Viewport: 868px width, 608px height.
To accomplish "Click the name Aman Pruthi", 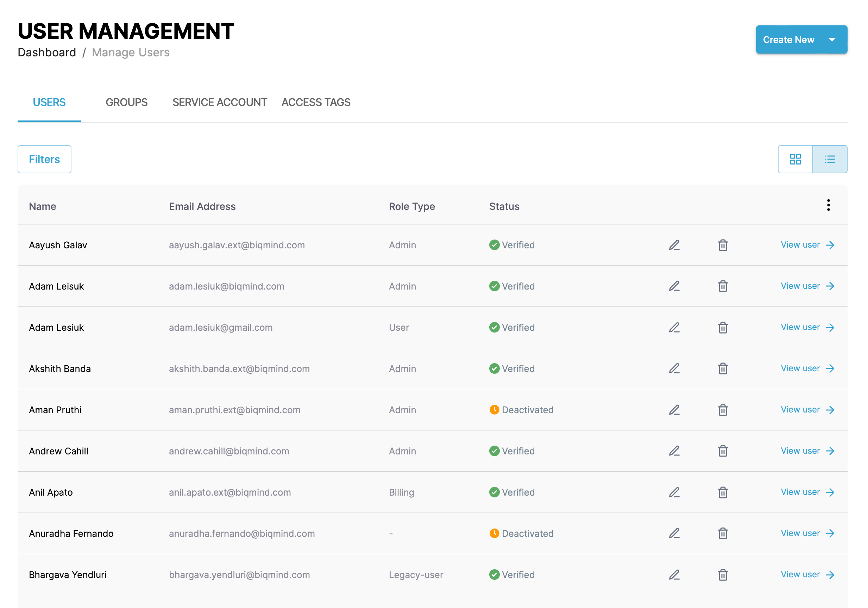I will [x=55, y=410].
